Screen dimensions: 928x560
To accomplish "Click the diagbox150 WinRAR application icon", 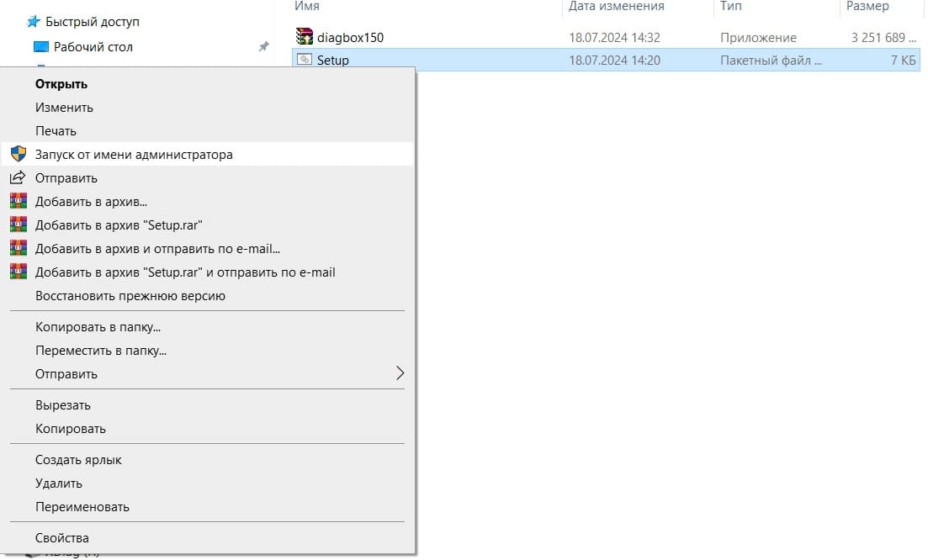I will tap(305, 37).
